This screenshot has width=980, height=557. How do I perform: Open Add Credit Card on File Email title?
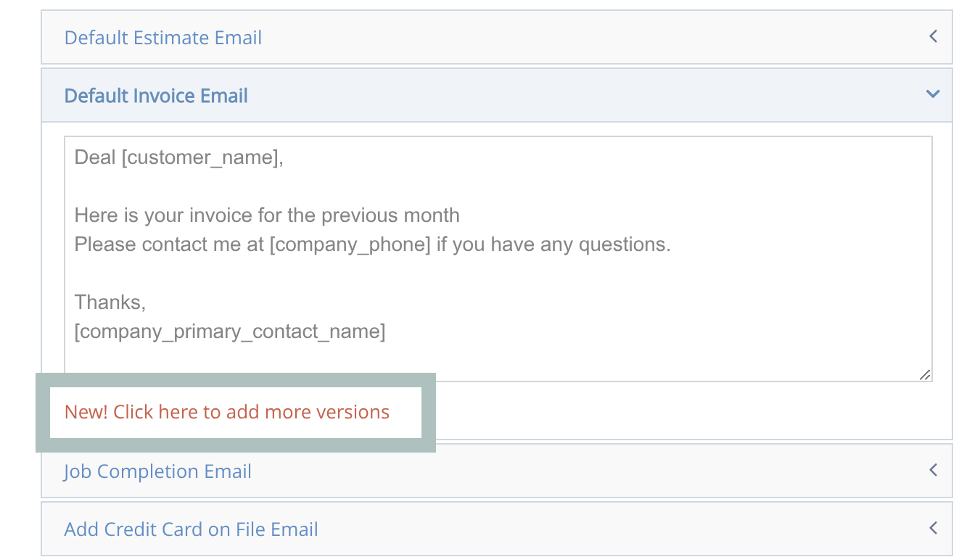click(x=191, y=529)
